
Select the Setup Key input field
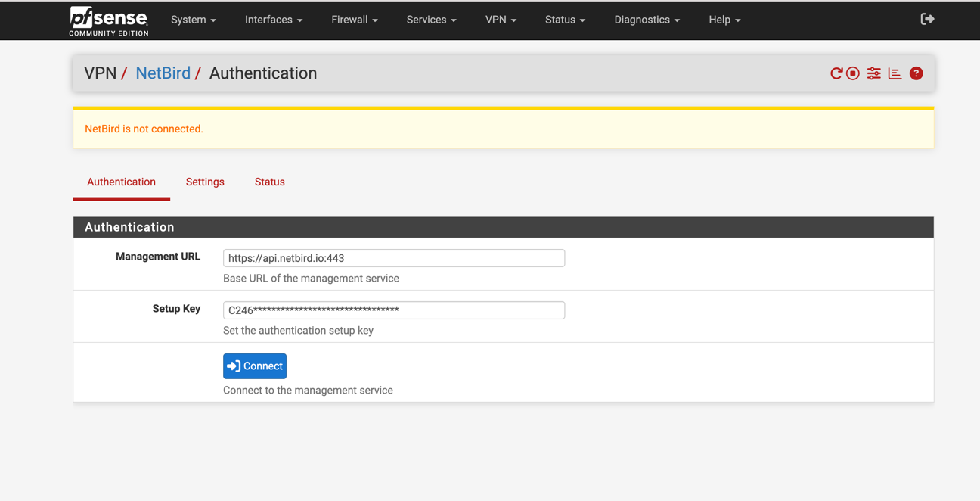coord(393,310)
